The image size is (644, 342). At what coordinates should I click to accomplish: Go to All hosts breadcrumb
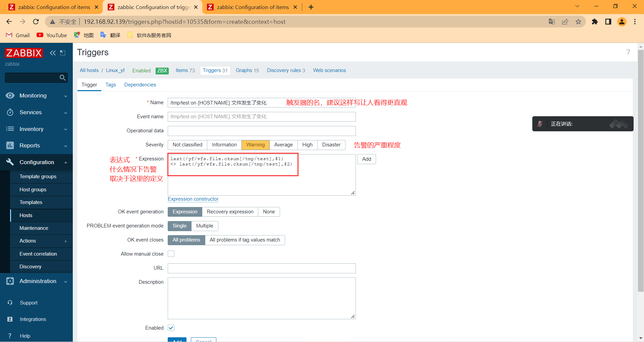(89, 70)
